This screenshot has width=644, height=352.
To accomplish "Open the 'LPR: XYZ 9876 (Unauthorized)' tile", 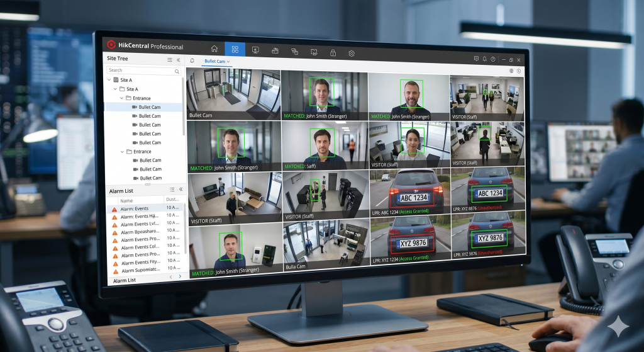I will click(x=489, y=235).
